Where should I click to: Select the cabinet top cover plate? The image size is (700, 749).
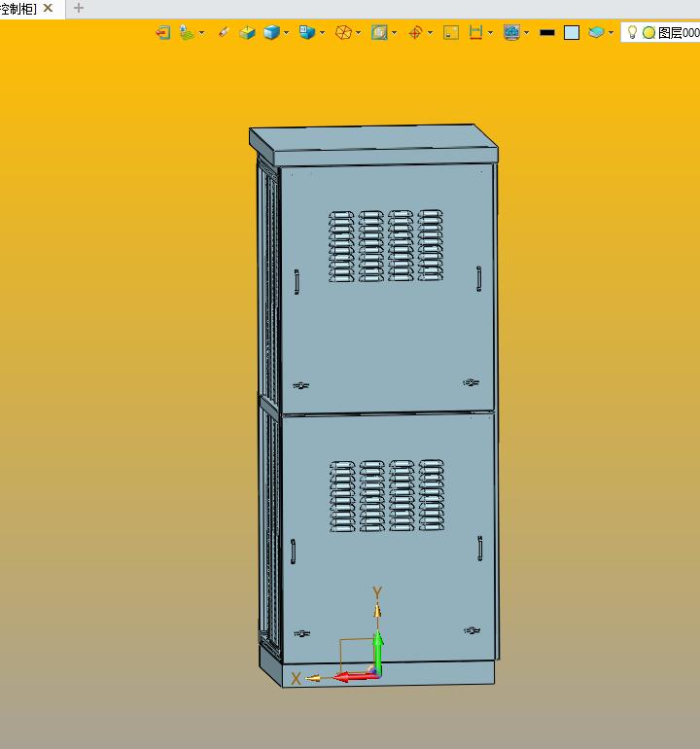coord(373,143)
